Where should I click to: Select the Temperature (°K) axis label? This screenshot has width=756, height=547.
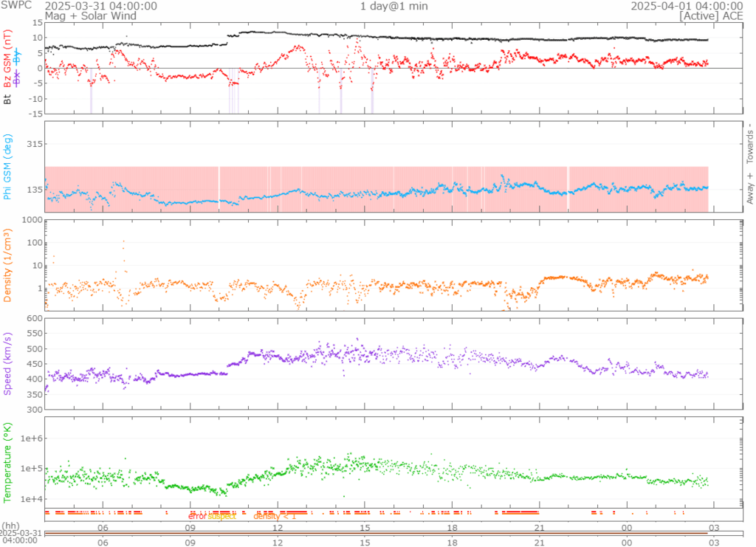7,461
